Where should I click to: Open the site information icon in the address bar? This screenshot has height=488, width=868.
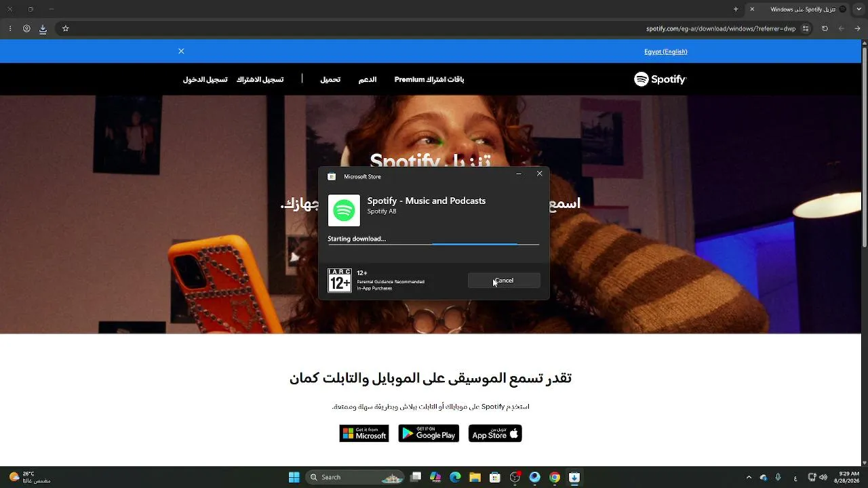coord(806,28)
